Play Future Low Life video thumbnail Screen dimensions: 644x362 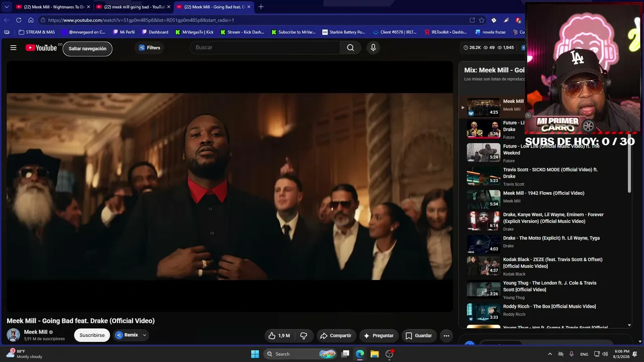pos(484,152)
